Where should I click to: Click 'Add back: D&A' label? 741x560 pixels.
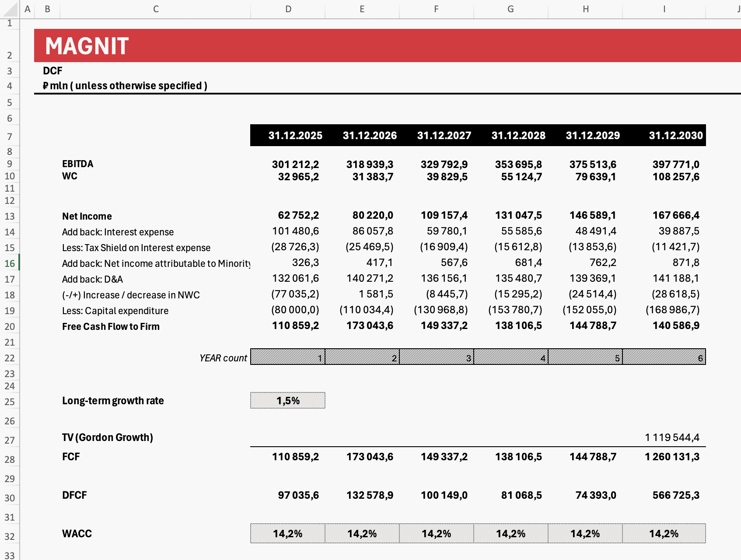(92, 279)
